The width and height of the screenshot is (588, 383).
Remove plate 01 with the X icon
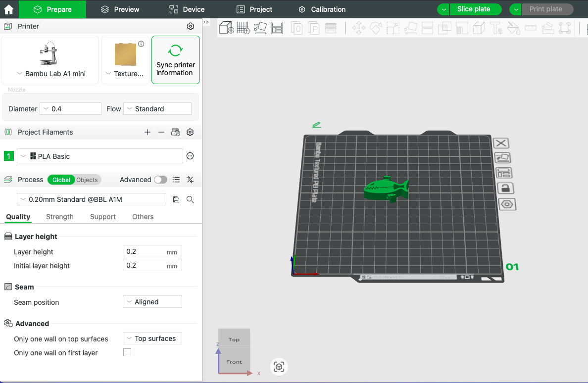pos(501,143)
